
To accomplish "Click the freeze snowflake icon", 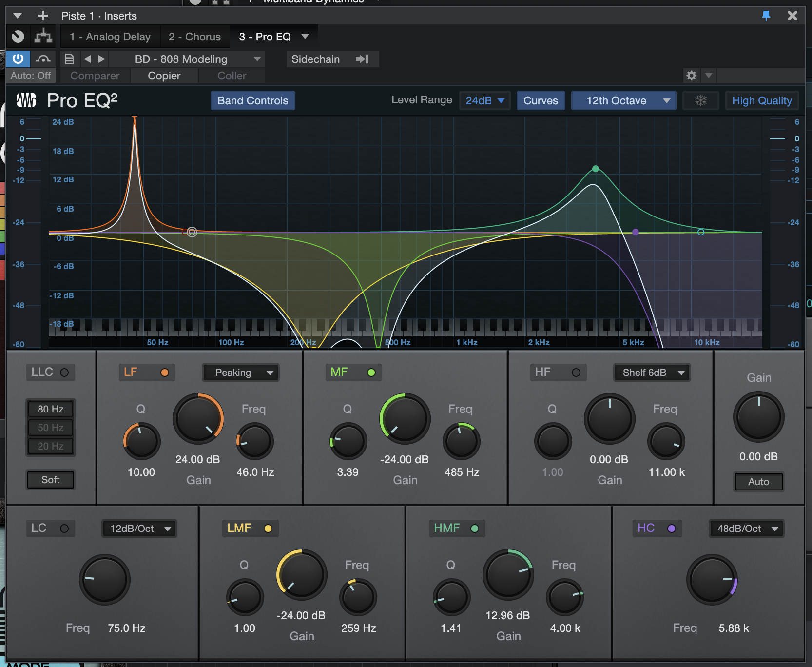I will (700, 100).
